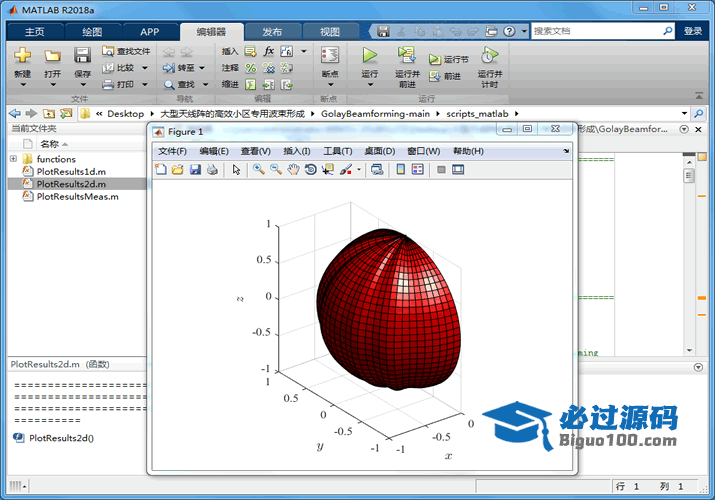The height and width of the screenshot is (500, 715).
Task: Click the Print Figure icon
Action: coord(212,170)
